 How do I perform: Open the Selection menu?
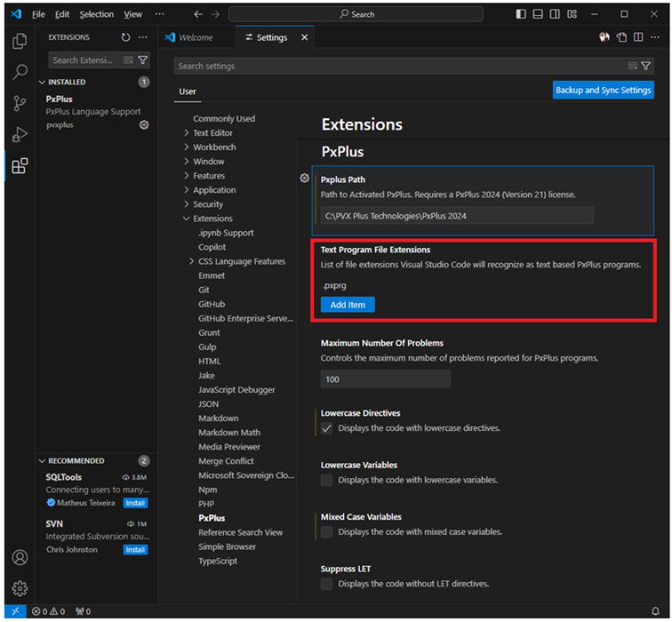(x=96, y=14)
